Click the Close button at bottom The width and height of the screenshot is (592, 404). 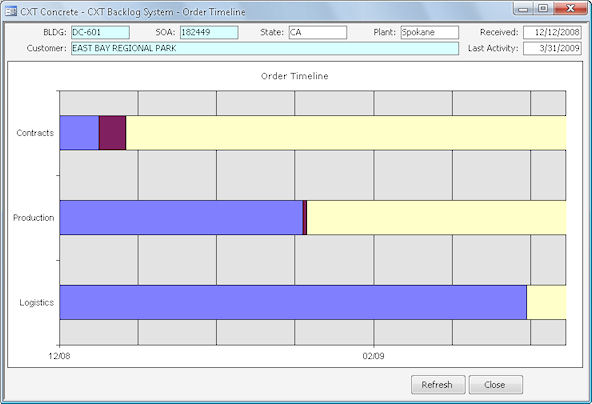coord(496,385)
